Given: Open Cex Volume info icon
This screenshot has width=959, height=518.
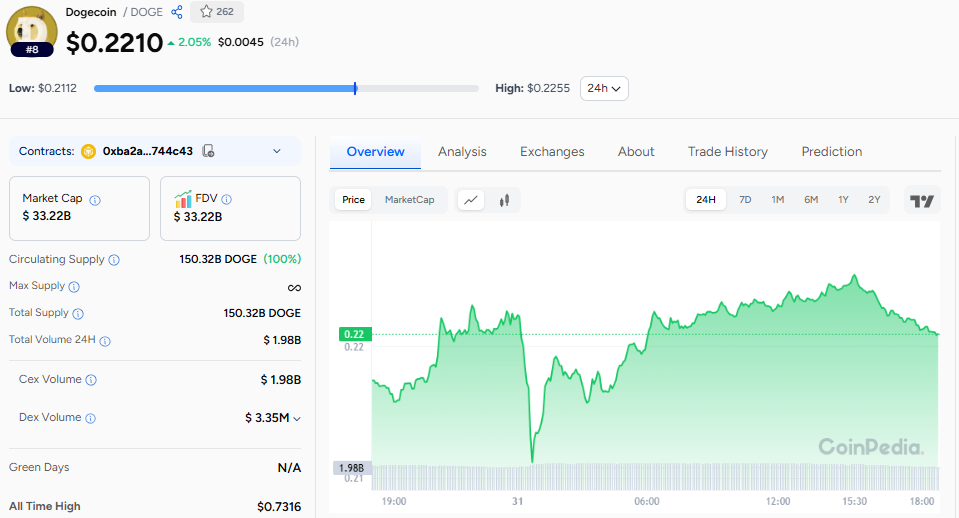Looking at the screenshot, I should 91,380.
